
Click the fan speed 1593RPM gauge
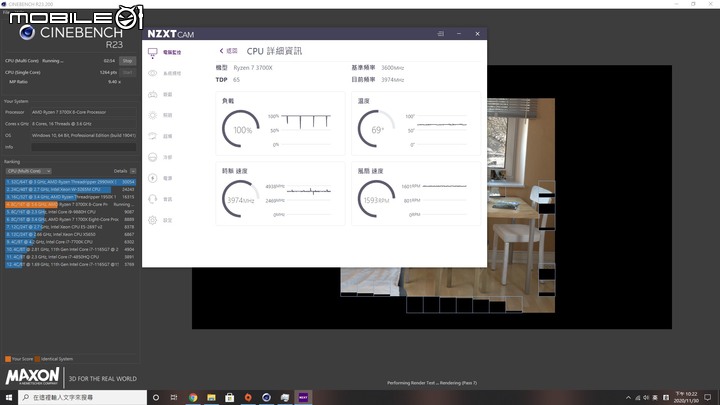[377, 199]
